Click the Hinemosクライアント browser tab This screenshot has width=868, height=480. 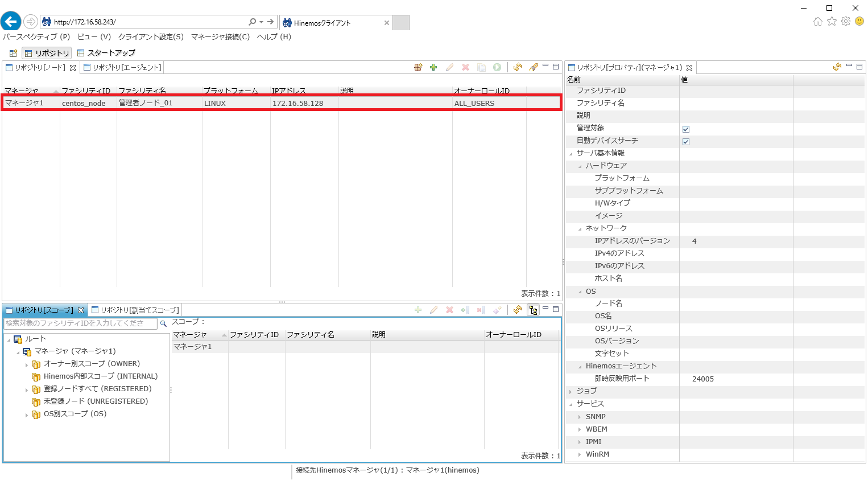(336, 23)
